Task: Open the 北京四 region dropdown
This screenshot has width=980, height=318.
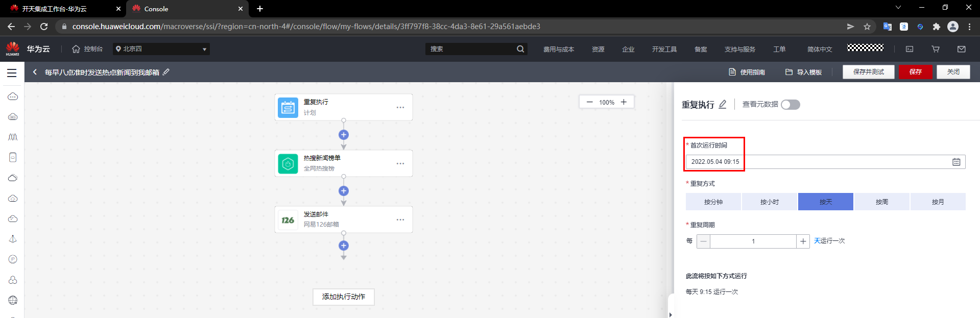Action: (x=161, y=49)
